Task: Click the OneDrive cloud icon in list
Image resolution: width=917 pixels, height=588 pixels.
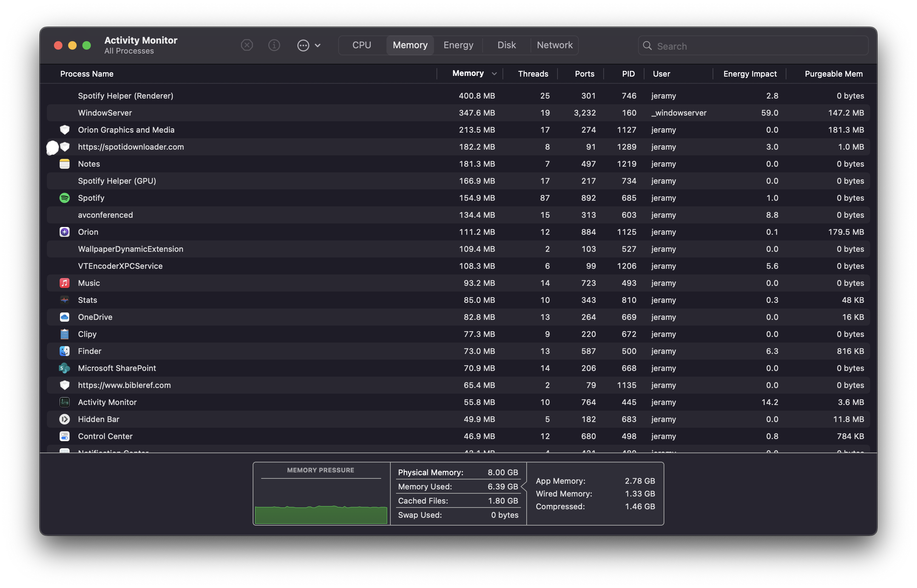Action: coord(65,317)
